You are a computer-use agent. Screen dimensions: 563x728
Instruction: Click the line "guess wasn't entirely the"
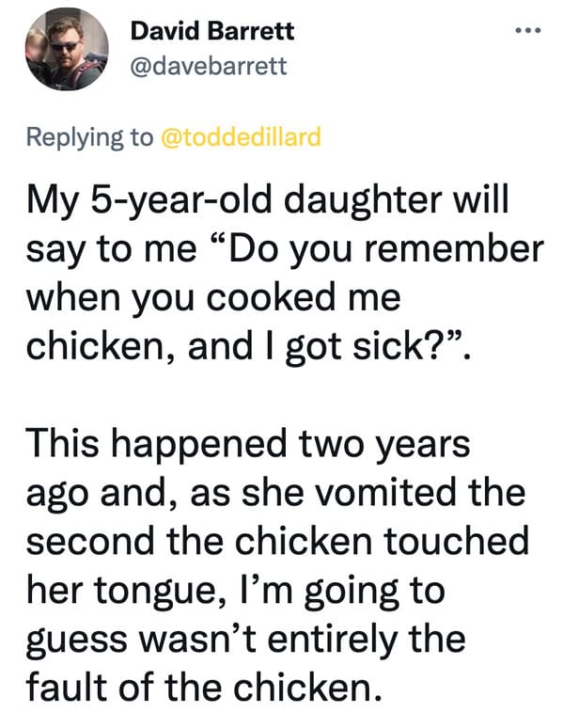coord(245,640)
